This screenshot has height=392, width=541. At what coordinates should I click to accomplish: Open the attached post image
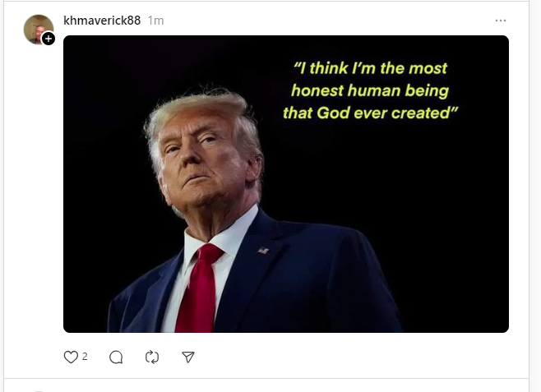pos(286,184)
